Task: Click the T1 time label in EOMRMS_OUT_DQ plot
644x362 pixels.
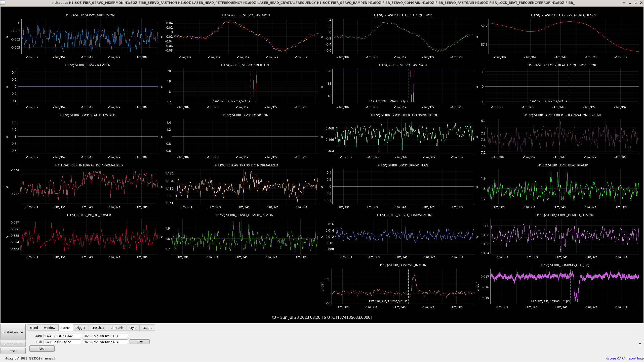Action: click(x=550, y=301)
